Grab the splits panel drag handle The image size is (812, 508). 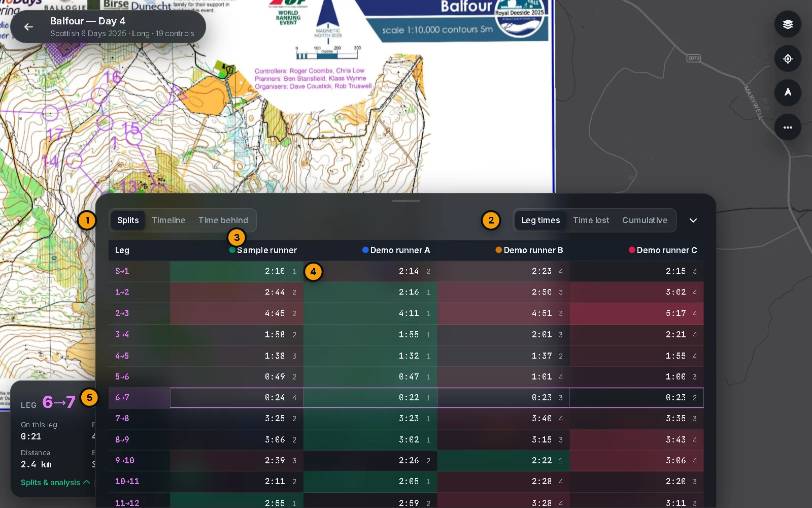[x=406, y=201]
